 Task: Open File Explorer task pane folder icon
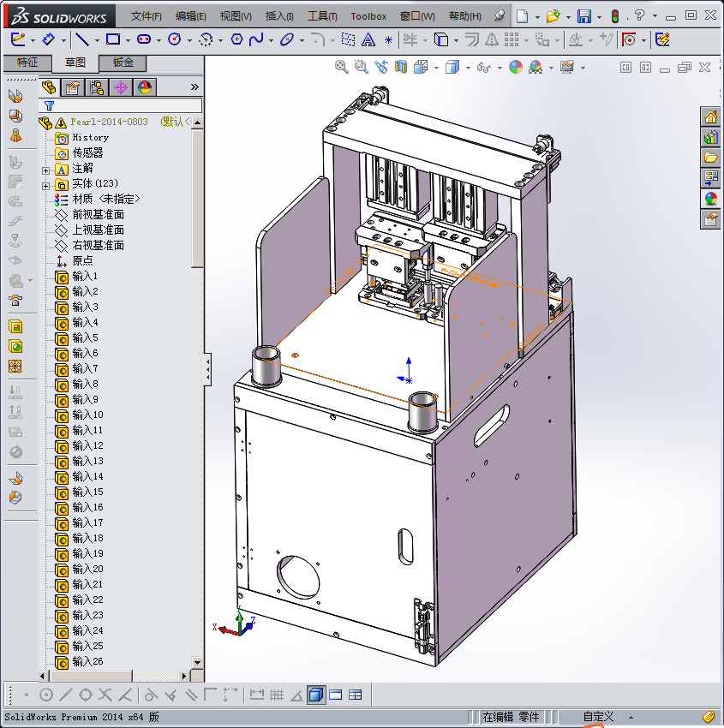click(x=710, y=158)
